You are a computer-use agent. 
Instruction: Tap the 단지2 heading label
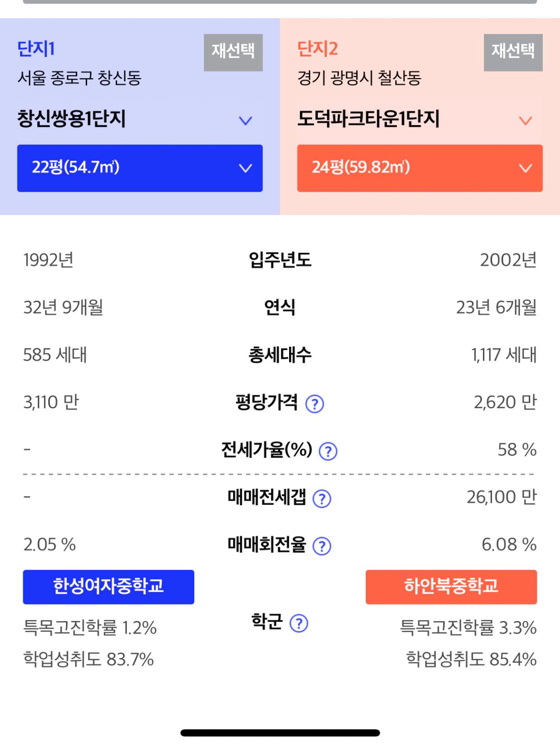pyautogui.click(x=317, y=49)
